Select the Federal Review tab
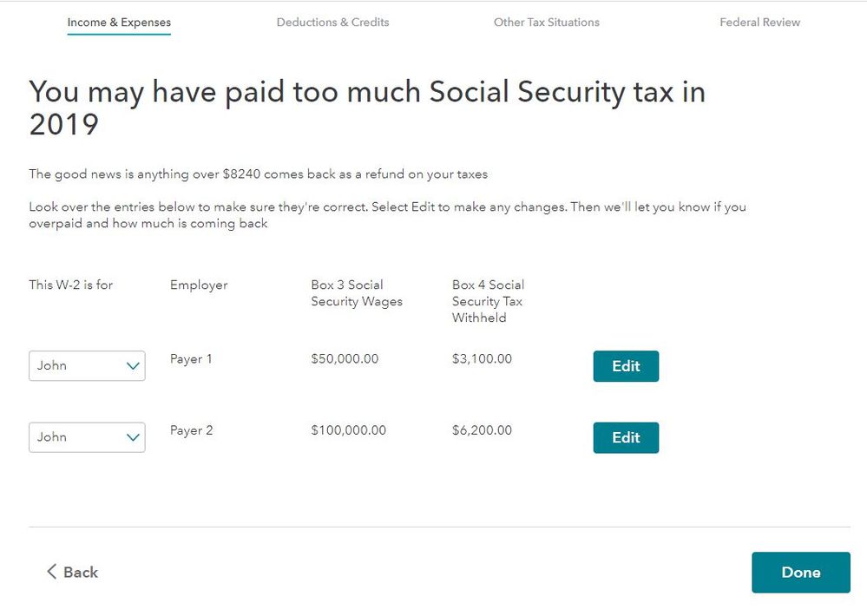Screen dimensions: 867x616 coord(759,23)
